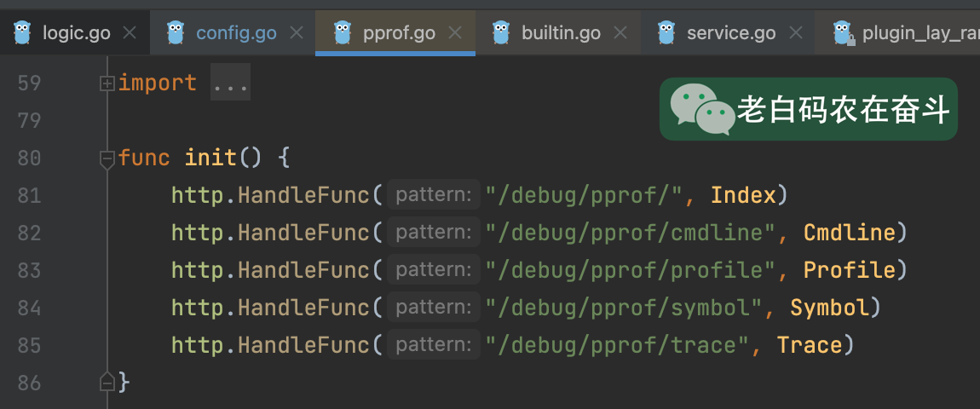Close the service.go tab
The height and width of the screenshot is (409, 980).
[x=796, y=33]
